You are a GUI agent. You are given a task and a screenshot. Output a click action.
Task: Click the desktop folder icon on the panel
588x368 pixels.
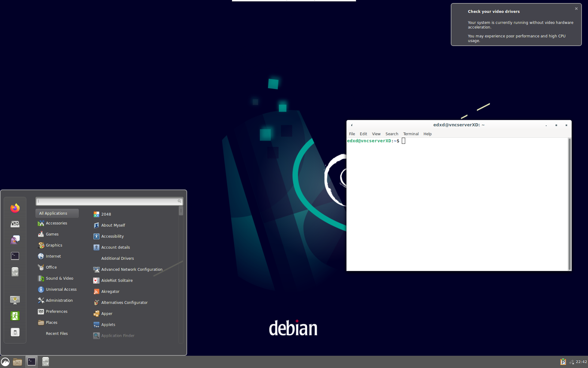(x=17, y=362)
